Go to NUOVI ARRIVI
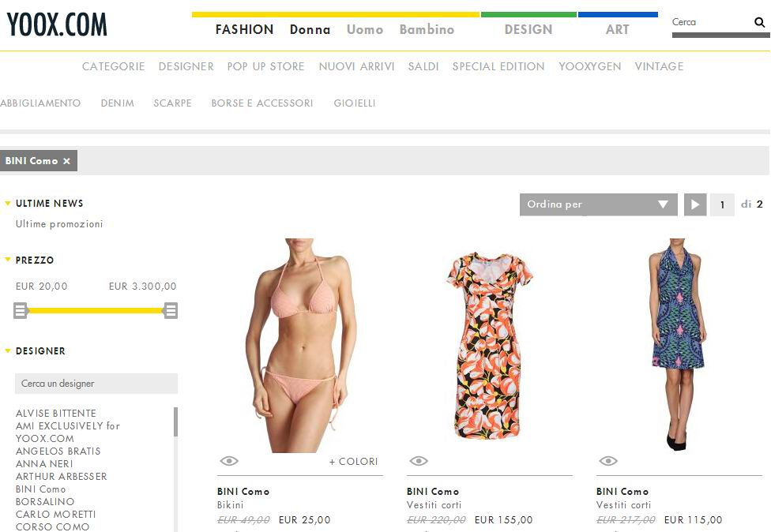771x532 pixels. pos(356,66)
